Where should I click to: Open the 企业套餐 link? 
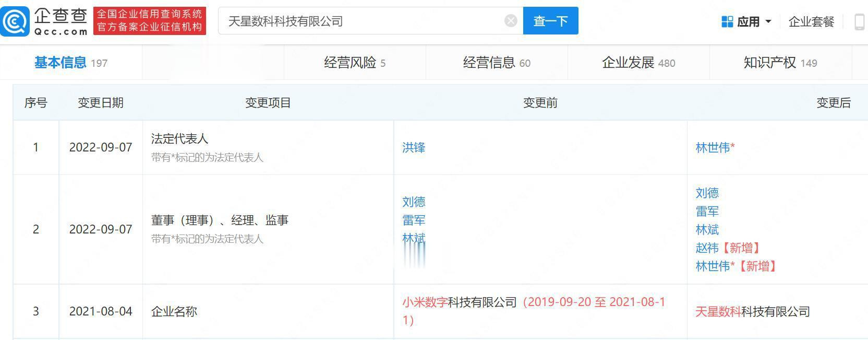(811, 21)
